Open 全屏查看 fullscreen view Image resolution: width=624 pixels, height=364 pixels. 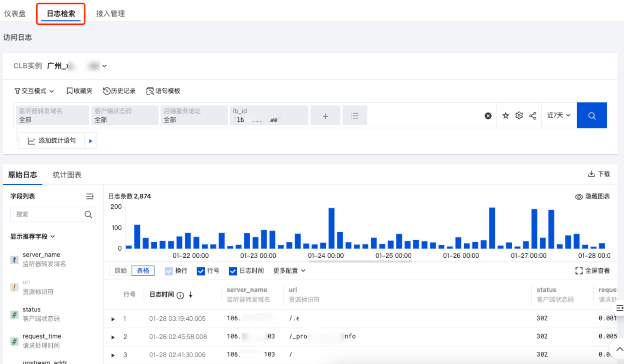(593, 271)
